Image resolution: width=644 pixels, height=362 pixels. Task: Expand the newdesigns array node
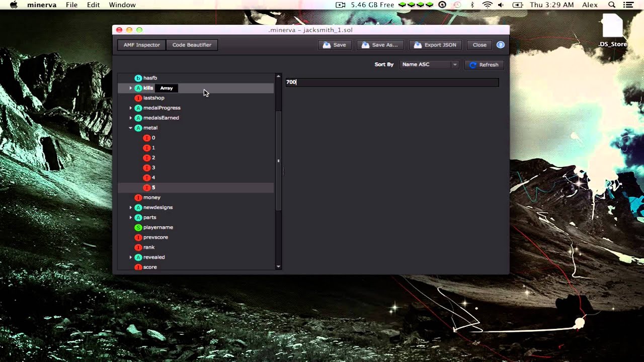[131, 207]
